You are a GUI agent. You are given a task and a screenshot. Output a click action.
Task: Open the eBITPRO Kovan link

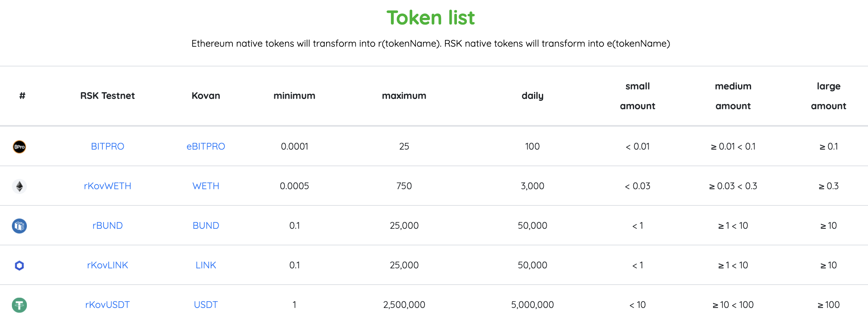206,146
